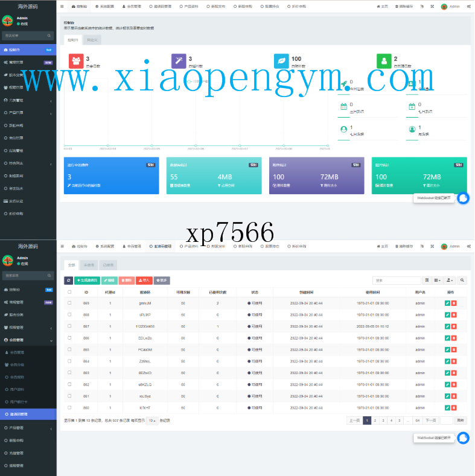This screenshot has height=476, width=475.
Task: Click the fullscreen icon in the top header bar
Action: 432,6
